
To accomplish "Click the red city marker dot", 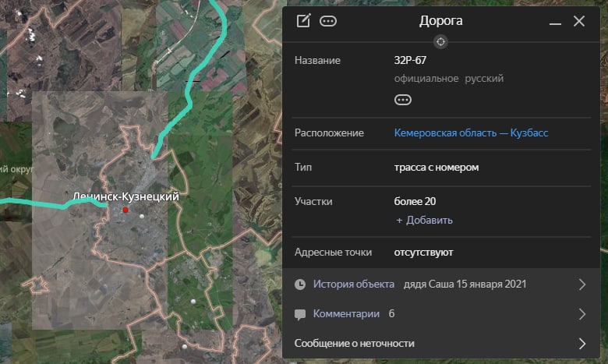I will [x=125, y=210].
